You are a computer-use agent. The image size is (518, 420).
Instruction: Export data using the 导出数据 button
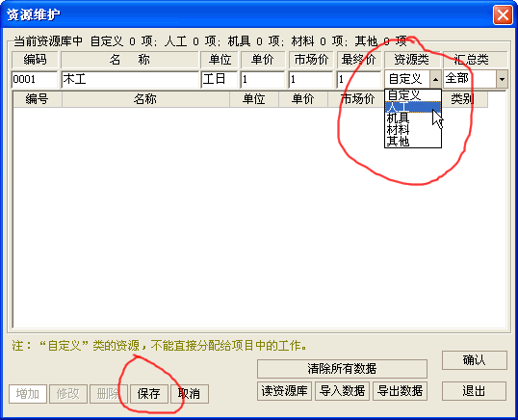[401, 391]
